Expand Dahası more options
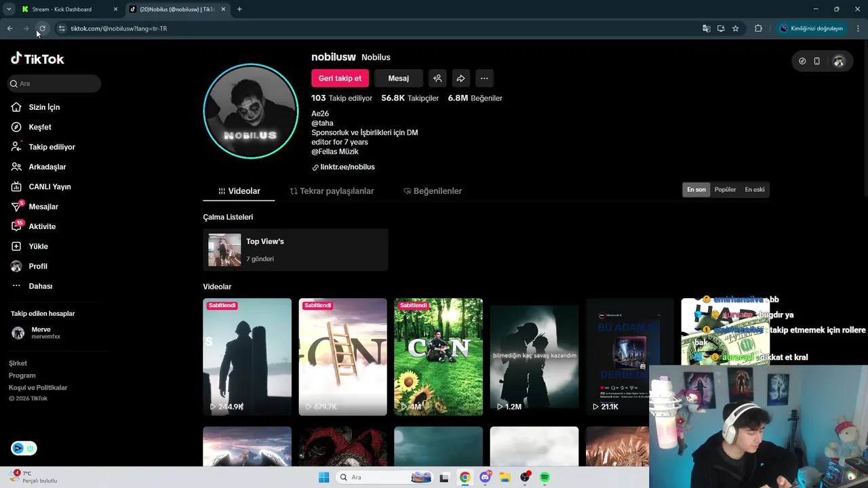 click(x=32, y=286)
